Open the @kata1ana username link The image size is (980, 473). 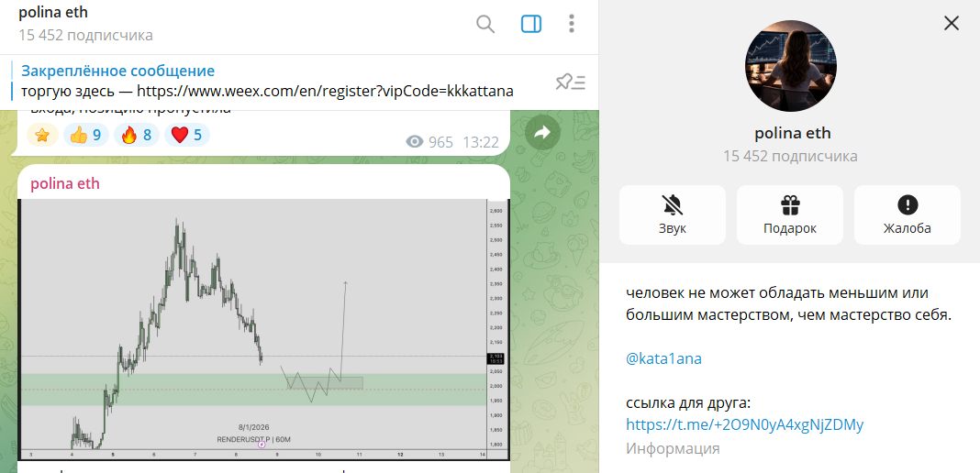point(663,358)
